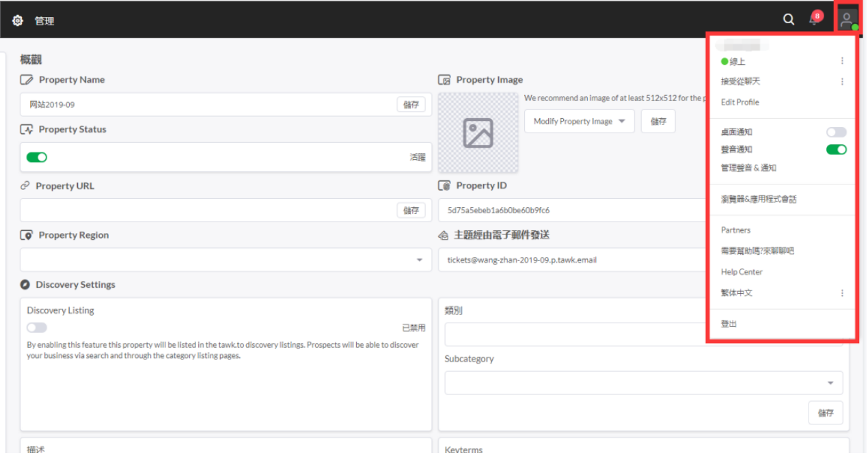Open the Help Center link
The width and height of the screenshot is (868, 464).
click(742, 272)
